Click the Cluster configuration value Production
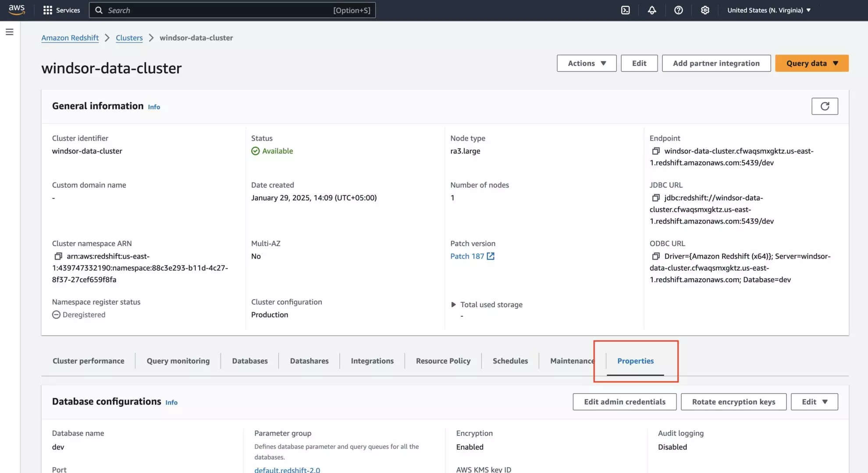The image size is (868, 473). 270,315
